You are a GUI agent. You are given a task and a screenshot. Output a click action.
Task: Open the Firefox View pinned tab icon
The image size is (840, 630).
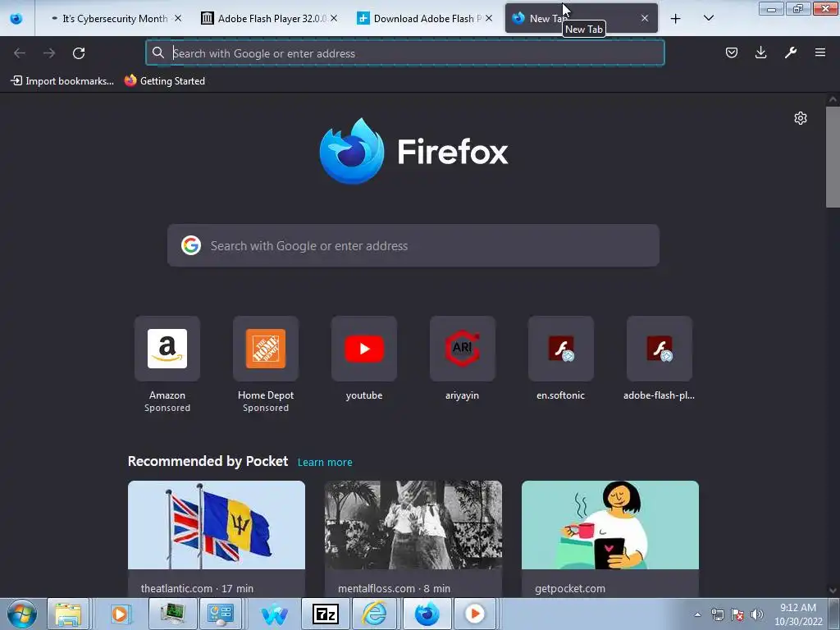[16, 19]
